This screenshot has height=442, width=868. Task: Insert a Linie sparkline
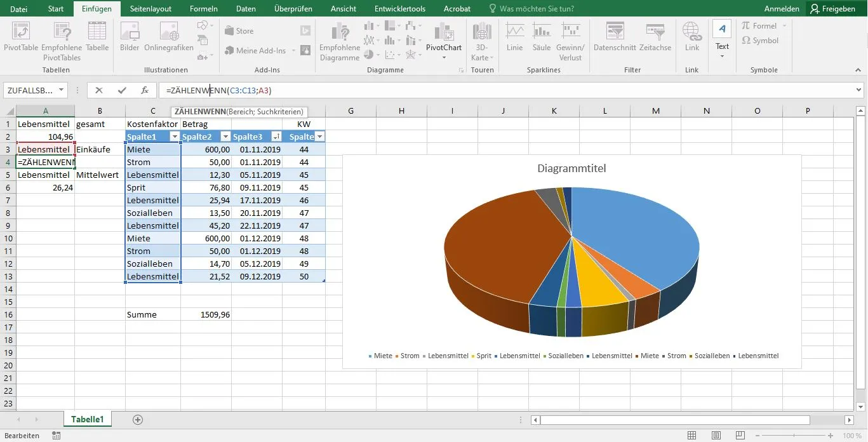pyautogui.click(x=514, y=38)
